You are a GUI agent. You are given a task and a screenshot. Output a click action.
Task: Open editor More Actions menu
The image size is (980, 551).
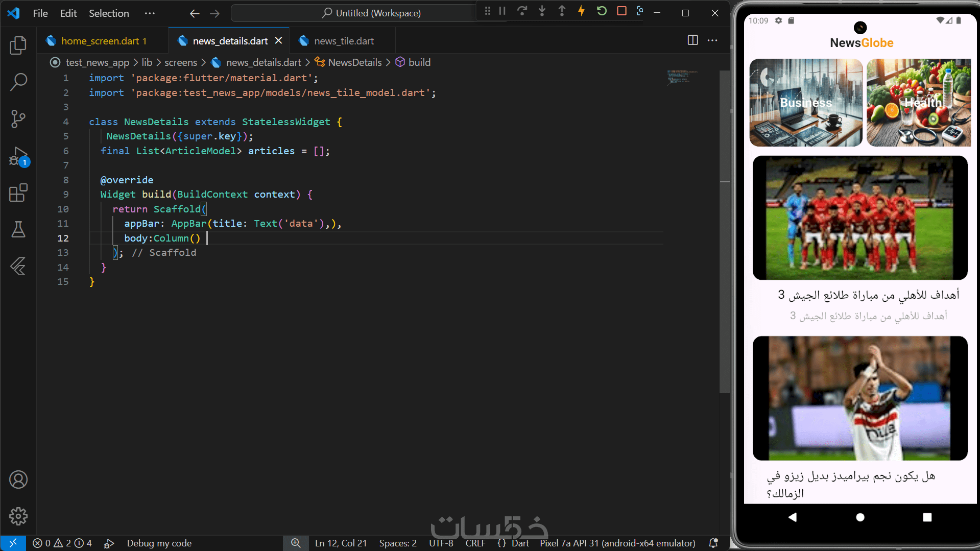712,40
